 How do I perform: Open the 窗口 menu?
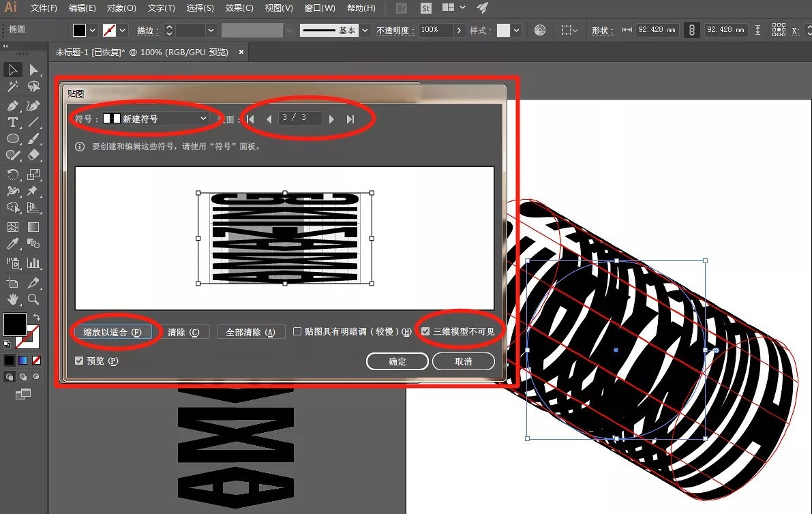[x=320, y=7]
